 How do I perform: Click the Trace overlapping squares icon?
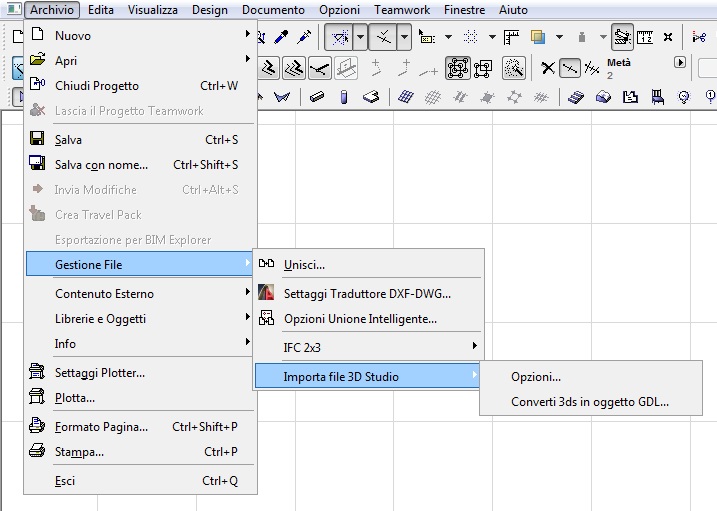tap(538, 37)
